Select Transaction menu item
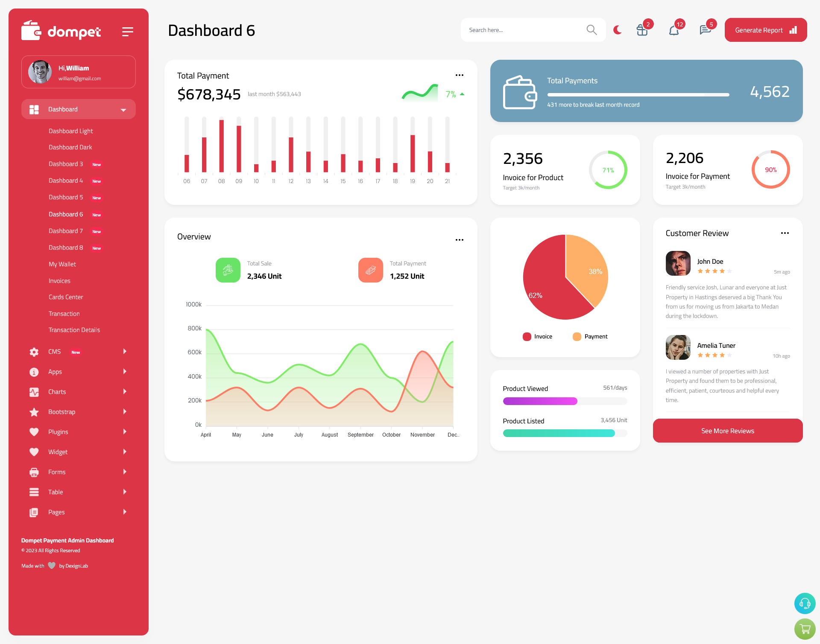This screenshot has height=644, width=820. coord(64,313)
